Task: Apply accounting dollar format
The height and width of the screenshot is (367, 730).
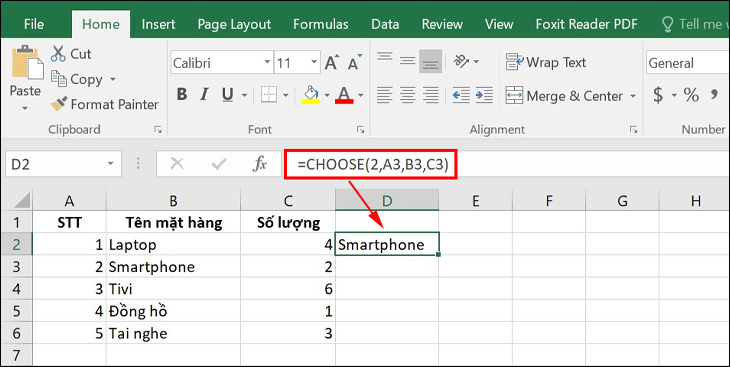Action: pyautogui.click(x=658, y=95)
